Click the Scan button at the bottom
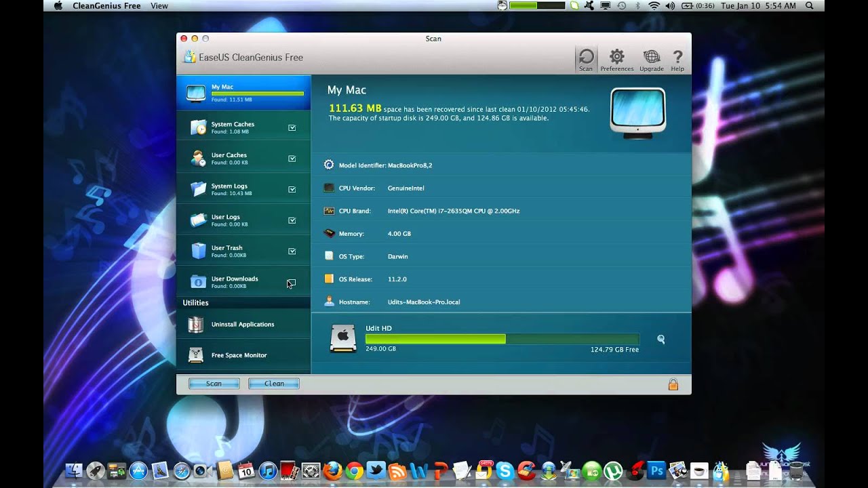 (x=214, y=384)
